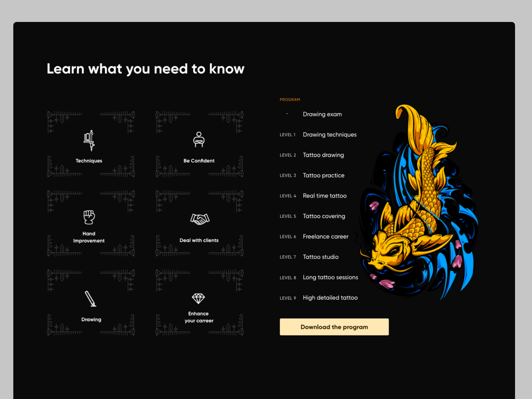Open the Drawing exam program entry
532x399 pixels.
pyautogui.click(x=322, y=114)
